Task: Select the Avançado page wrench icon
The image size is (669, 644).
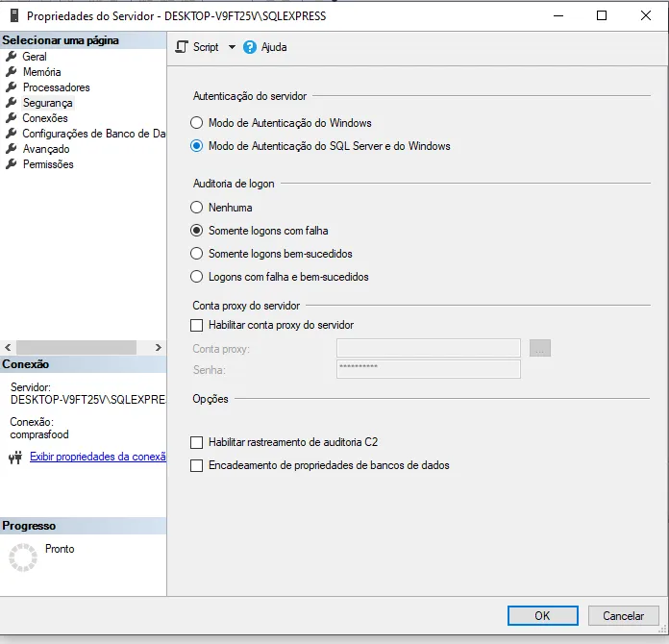Action: point(12,149)
